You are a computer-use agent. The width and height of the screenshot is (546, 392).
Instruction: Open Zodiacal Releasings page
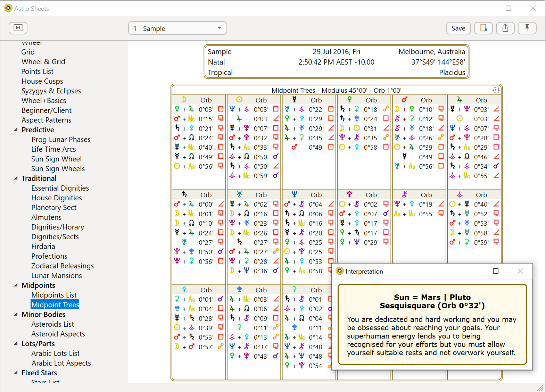point(63,266)
